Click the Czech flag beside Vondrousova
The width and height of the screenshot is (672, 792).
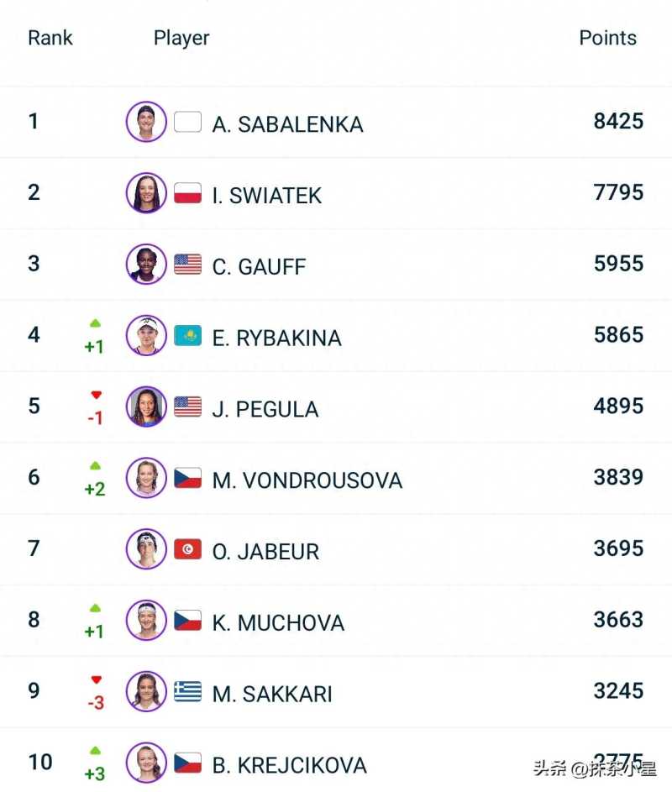[187, 478]
